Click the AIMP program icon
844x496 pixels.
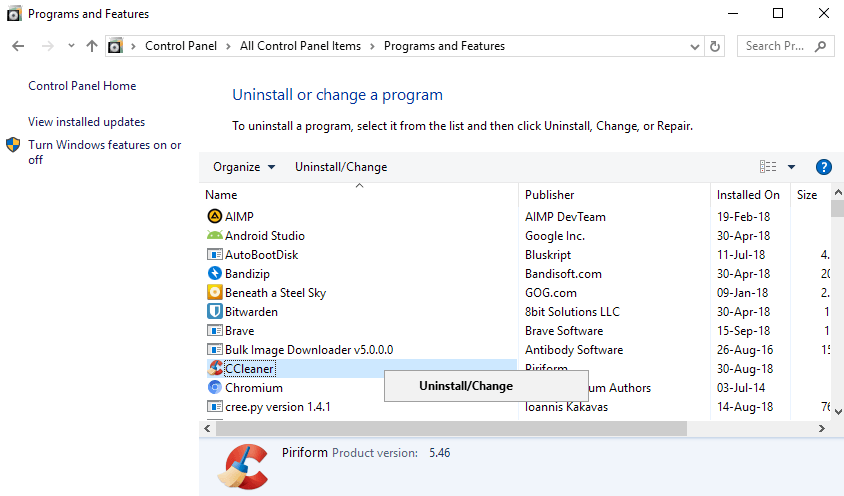(x=214, y=216)
